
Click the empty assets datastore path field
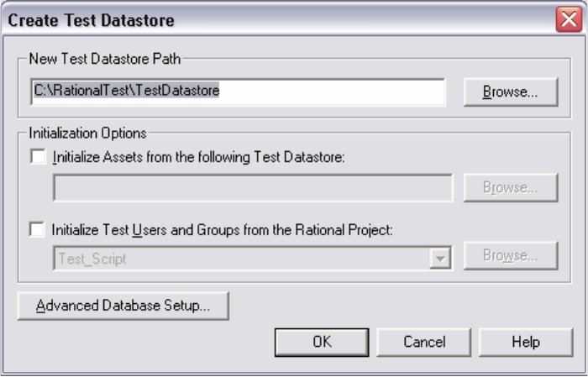tap(253, 187)
